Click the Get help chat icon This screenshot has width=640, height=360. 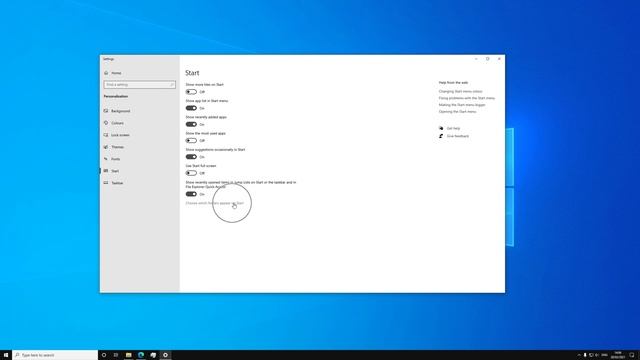coord(441,129)
